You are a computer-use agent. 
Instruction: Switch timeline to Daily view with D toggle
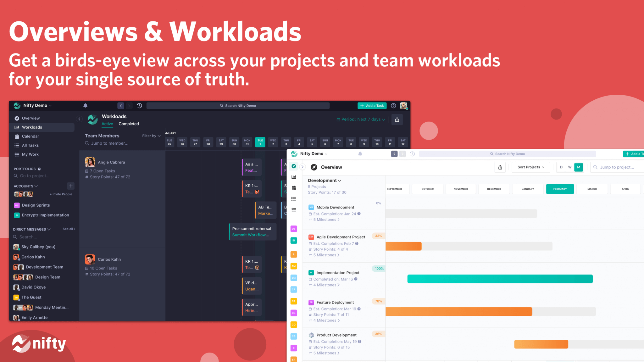pyautogui.click(x=561, y=167)
